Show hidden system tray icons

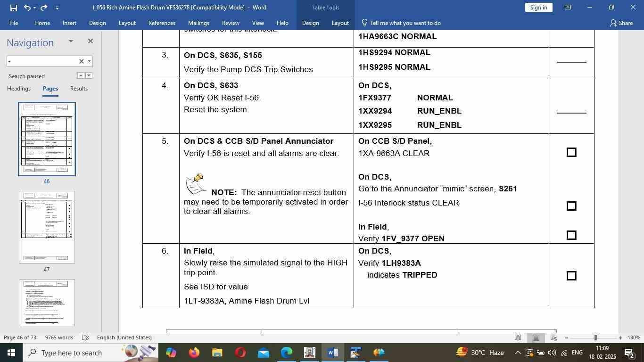[x=518, y=353]
